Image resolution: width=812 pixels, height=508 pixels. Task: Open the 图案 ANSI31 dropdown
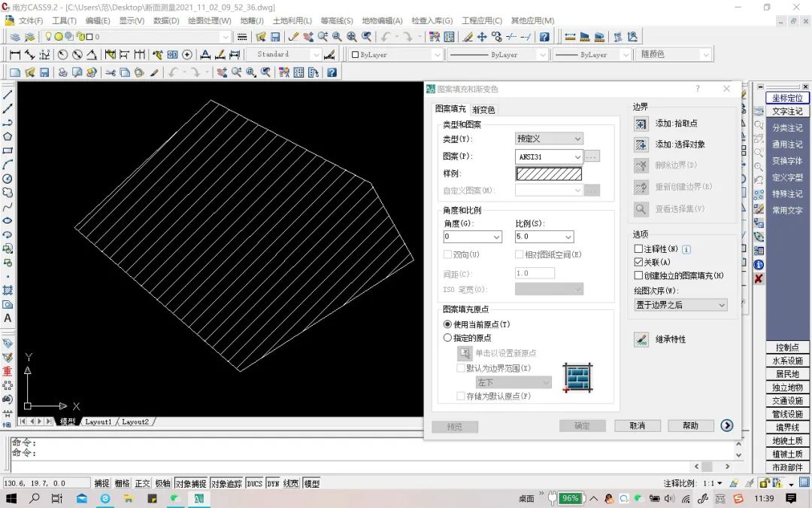click(550, 156)
